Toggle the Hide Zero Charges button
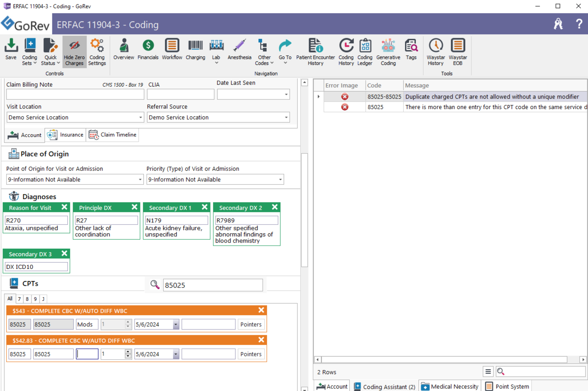Viewport: 588px width, 391px height. [74, 52]
